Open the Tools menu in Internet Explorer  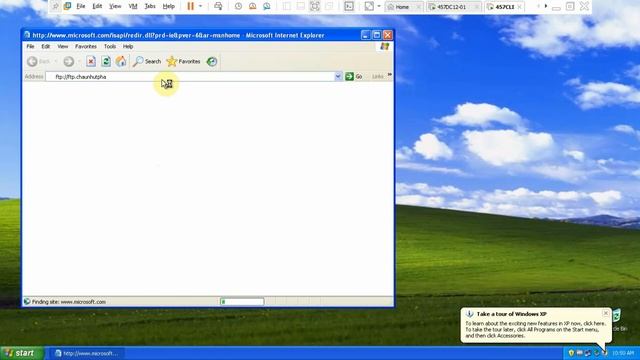(x=110, y=47)
